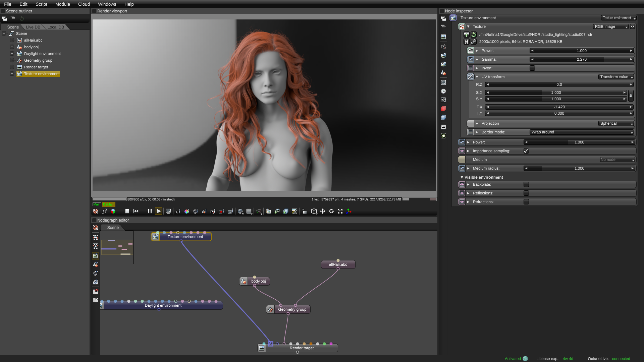The height and width of the screenshot is (362, 644).
Task: Click the viewport lock icon
Action: 304,211
